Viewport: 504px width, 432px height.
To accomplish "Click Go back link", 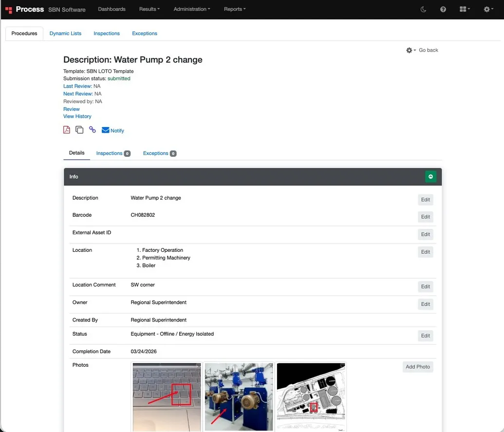I will click(x=428, y=50).
